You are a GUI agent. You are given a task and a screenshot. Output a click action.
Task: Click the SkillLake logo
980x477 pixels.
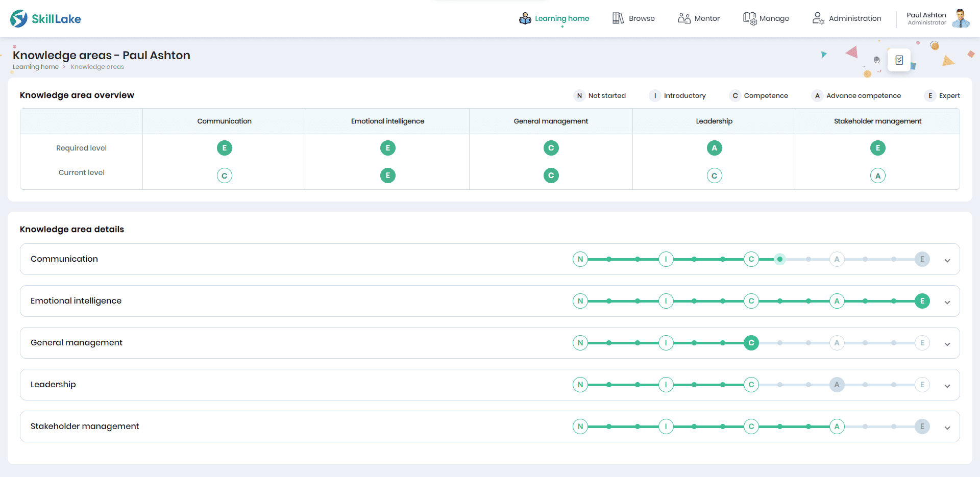(45, 19)
